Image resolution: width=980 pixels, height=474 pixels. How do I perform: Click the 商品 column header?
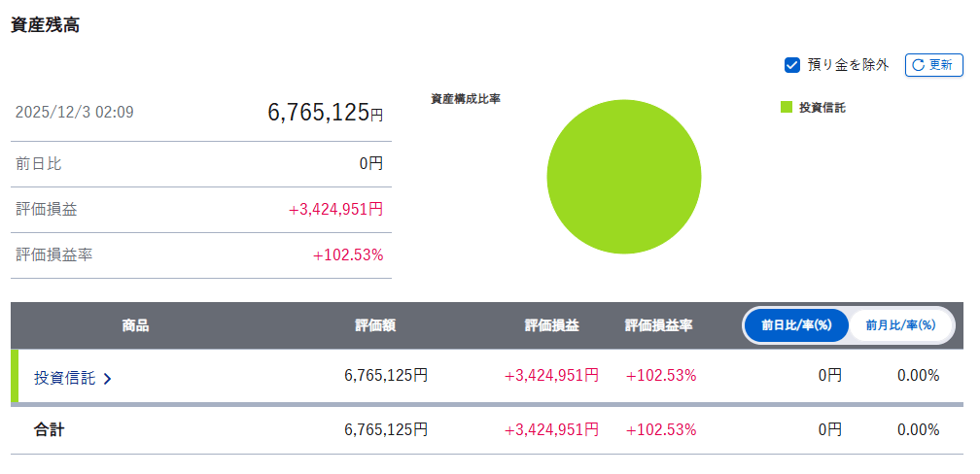click(x=136, y=325)
